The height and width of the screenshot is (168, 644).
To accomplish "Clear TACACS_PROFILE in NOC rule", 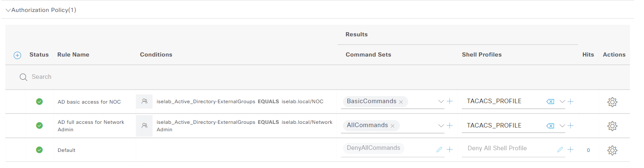I will point(550,102).
